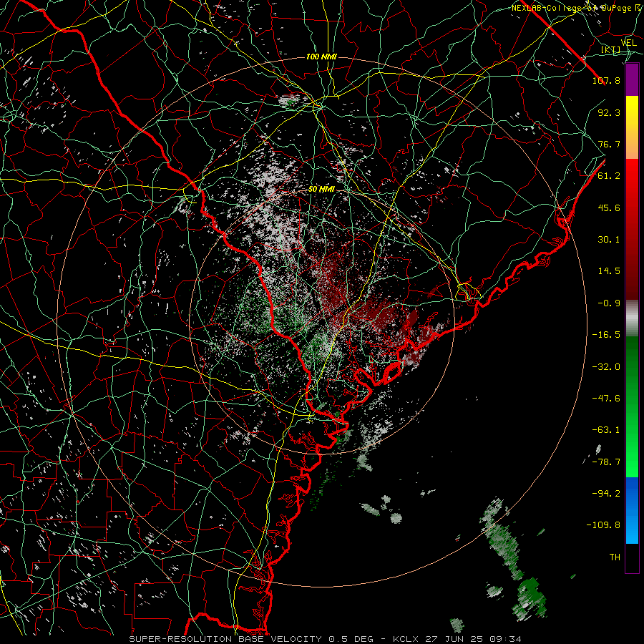Click the 107.8 value on velocity scale

click(606, 81)
